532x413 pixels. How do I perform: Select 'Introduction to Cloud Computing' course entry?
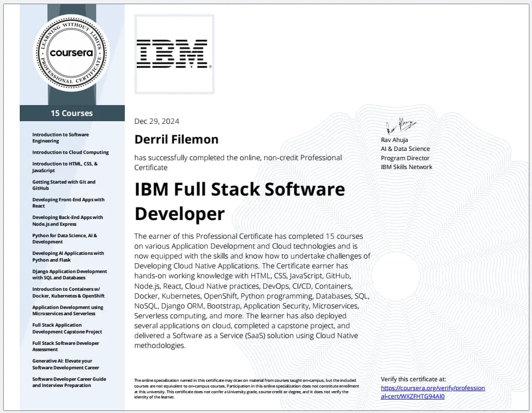(x=71, y=152)
